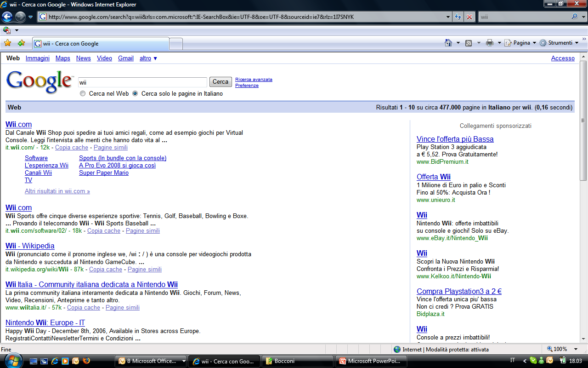The image size is (588, 368).
Task: Open the Microsoft Office Outlook taskbar group
Action: [x=151, y=361]
